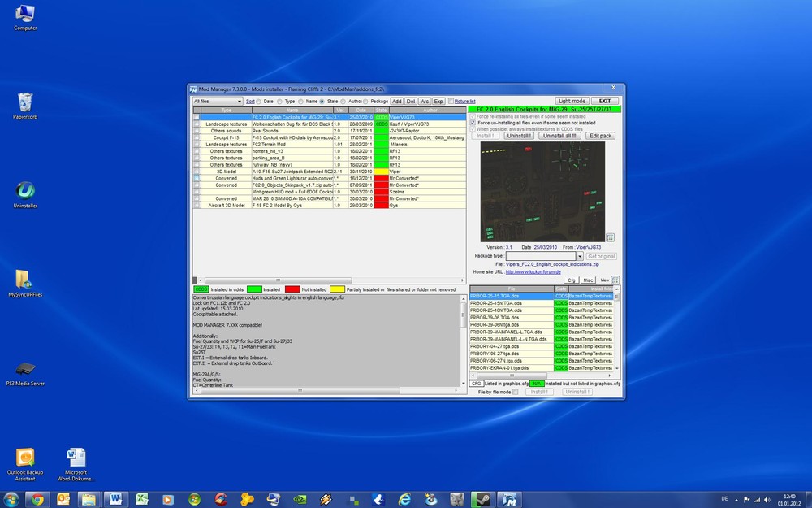
Task: Open the Papierkorb recycle bin icon
Action: pyautogui.click(x=24, y=104)
